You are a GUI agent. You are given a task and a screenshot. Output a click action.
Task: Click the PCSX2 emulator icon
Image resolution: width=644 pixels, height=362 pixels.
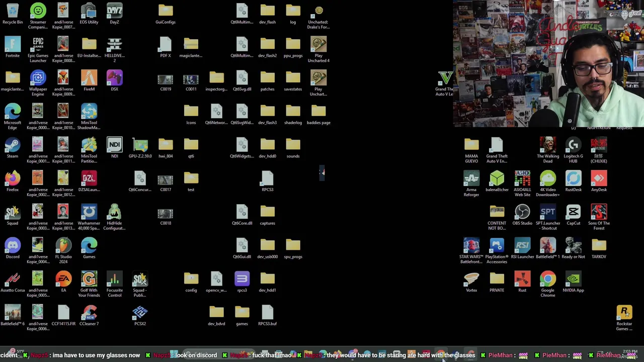140,316
